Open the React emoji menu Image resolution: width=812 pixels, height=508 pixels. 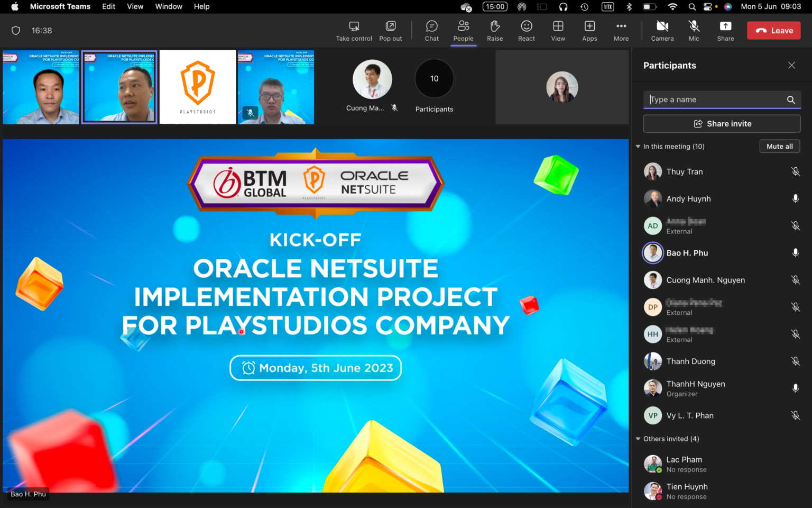tap(527, 31)
